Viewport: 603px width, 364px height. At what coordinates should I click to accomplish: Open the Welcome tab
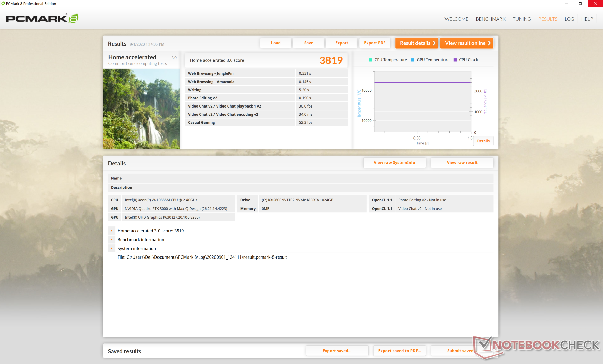(456, 19)
